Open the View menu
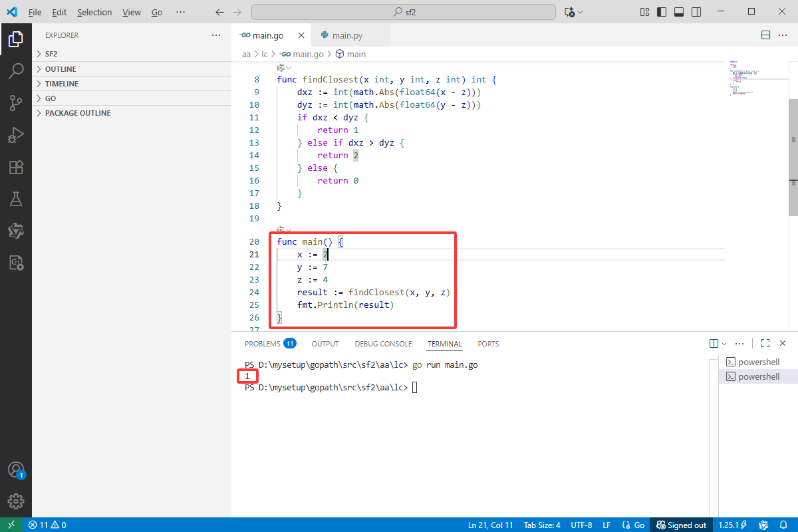 tap(132, 12)
